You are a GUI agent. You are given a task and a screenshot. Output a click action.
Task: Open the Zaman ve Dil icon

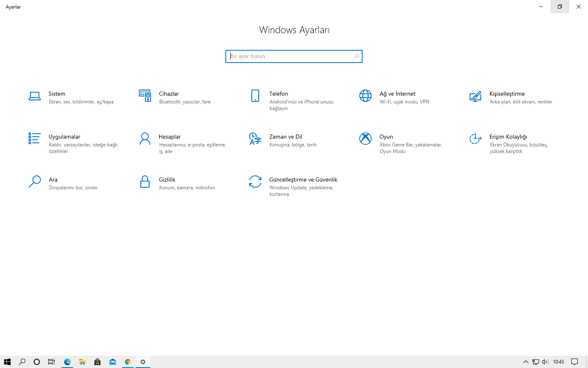(255, 139)
